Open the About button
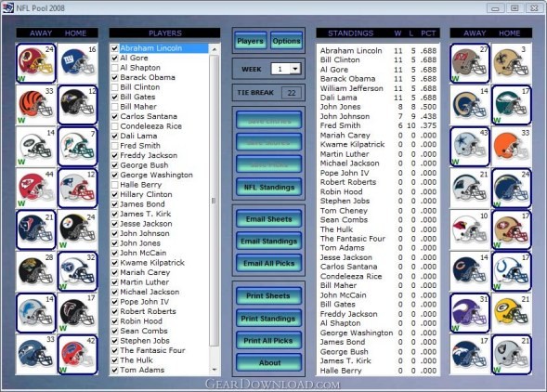Image resolution: width=547 pixels, height=392 pixels. point(269,362)
